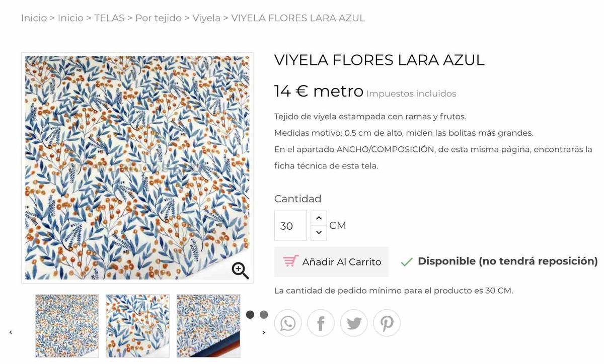The width and height of the screenshot is (604, 364).
Task: Share product via WhatsApp icon
Action: (x=288, y=323)
